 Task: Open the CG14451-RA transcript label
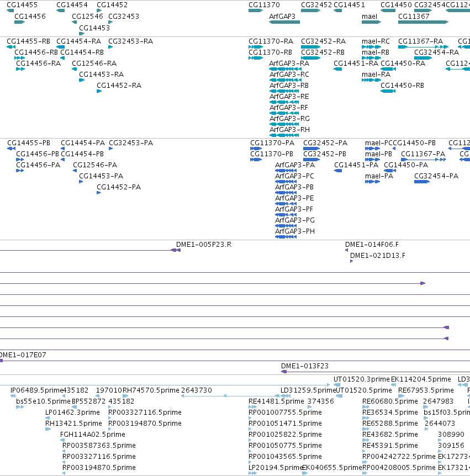click(x=356, y=63)
